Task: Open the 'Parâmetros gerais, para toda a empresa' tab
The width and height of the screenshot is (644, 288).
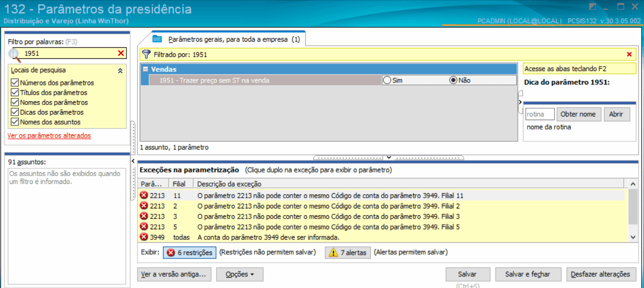Action: point(234,39)
